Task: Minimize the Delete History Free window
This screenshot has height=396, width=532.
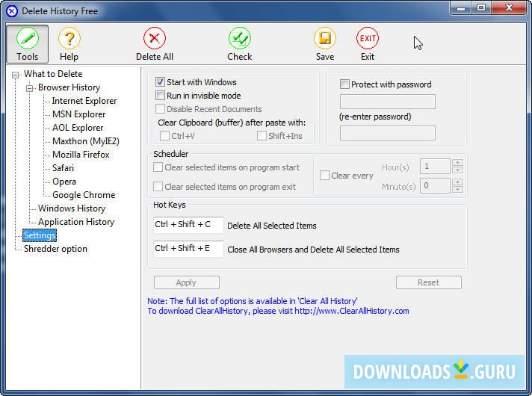Action: (x=461, y=7)
